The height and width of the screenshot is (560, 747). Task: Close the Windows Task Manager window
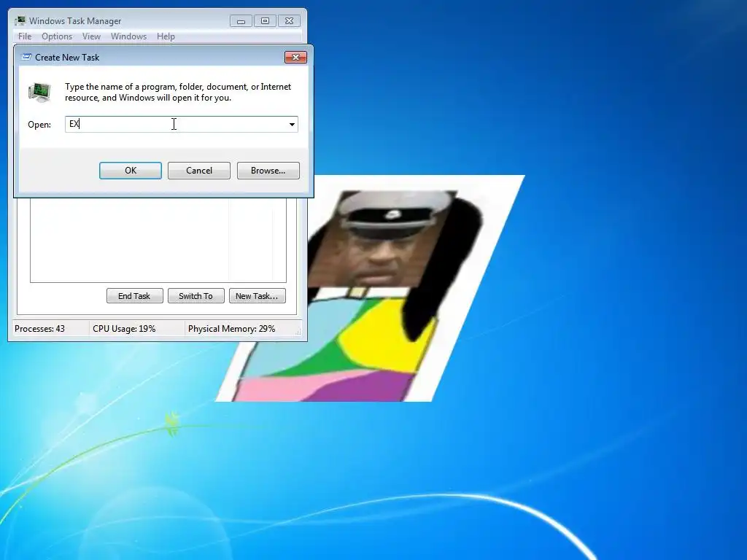click(x=289, y=21)
